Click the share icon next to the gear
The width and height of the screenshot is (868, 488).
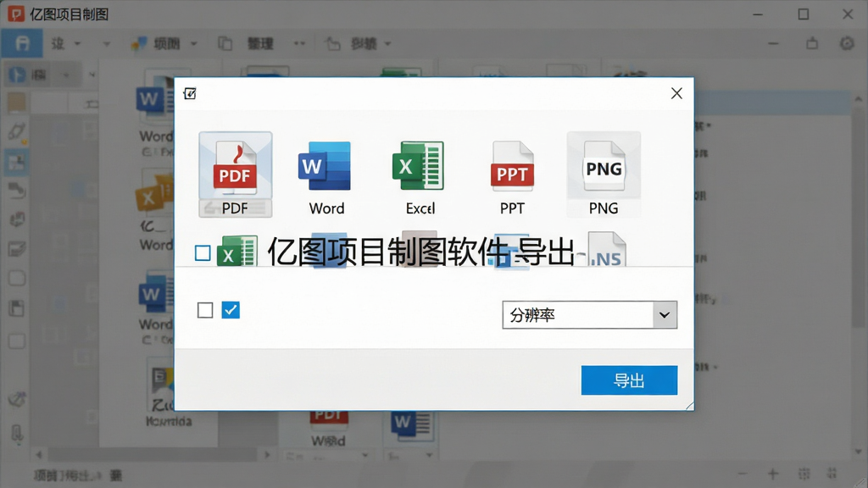coord(812,43)
